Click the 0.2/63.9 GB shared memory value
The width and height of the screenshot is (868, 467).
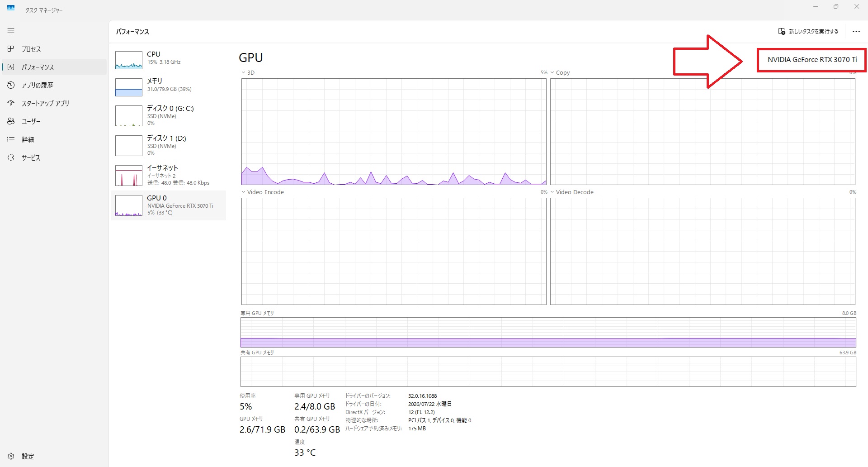pos(317,429)
